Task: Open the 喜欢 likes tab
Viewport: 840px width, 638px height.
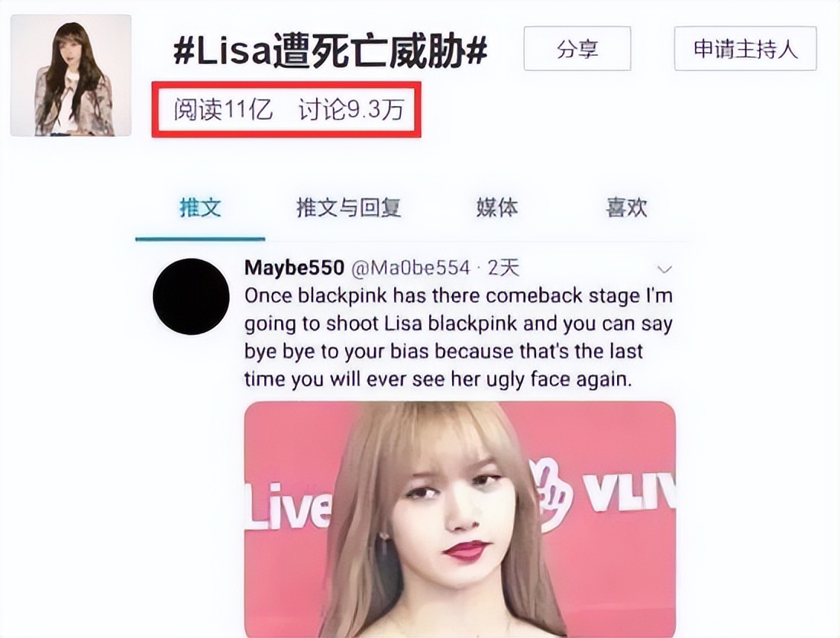Action: click(x=626, y=208)
